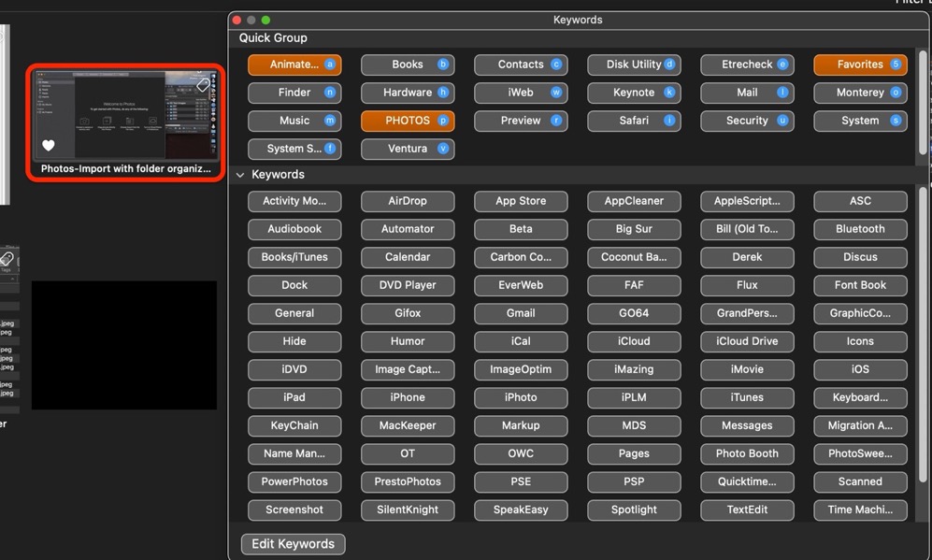
Task: Select the iCloud Drive keyword
Action: pos(747,341)
